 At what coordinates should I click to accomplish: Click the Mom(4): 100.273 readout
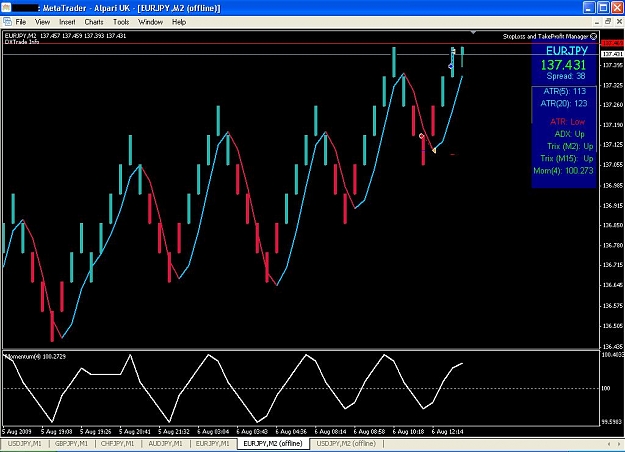tap(563, 171)
